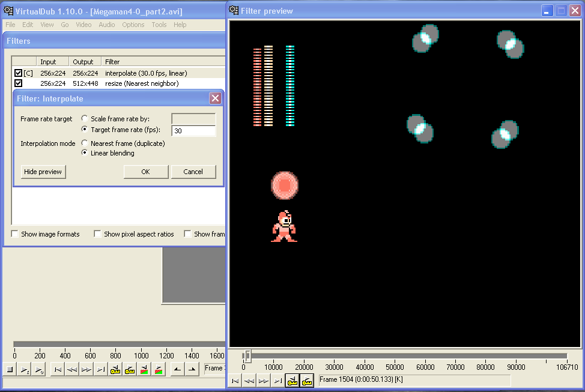Start output playback in the main toolbar
Viewport: 585px width, 392px height.
tap(38, 369)
